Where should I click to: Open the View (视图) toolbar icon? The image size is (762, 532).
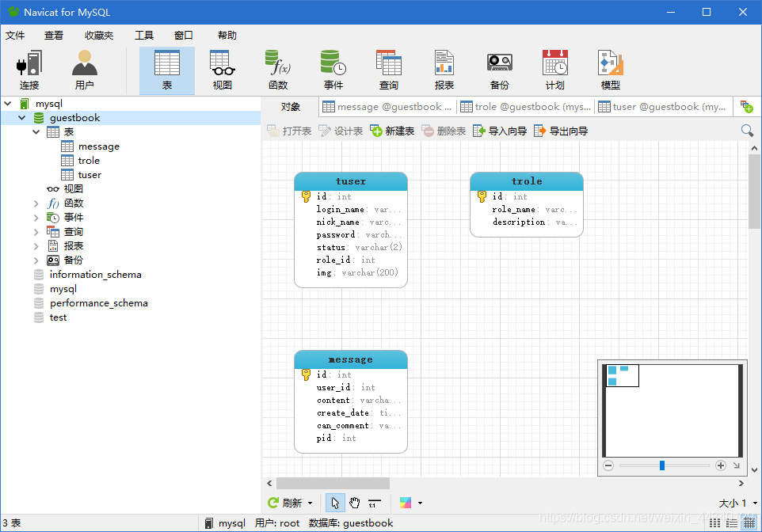(222, 70)
